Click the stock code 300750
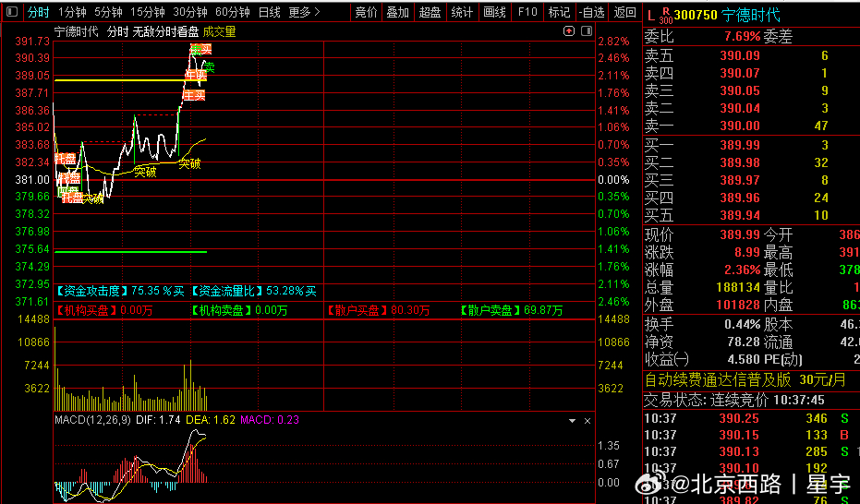 click(x=696, y=15)
